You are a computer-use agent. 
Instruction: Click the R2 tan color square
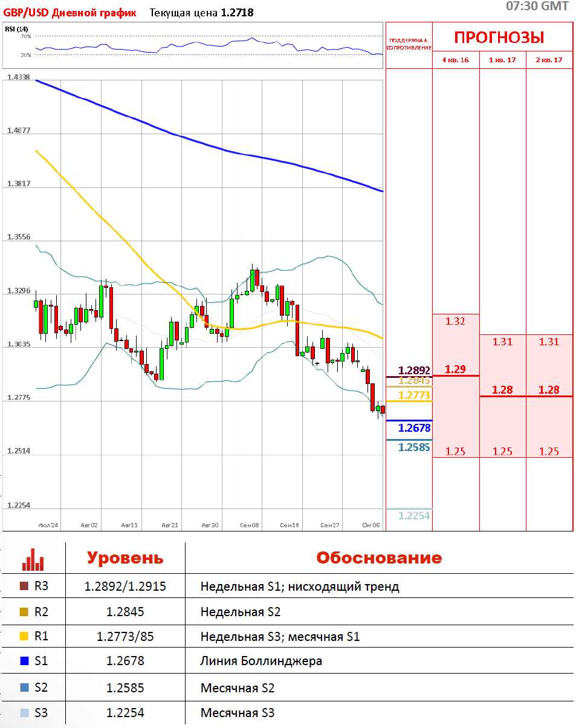[x=24, y=612]
